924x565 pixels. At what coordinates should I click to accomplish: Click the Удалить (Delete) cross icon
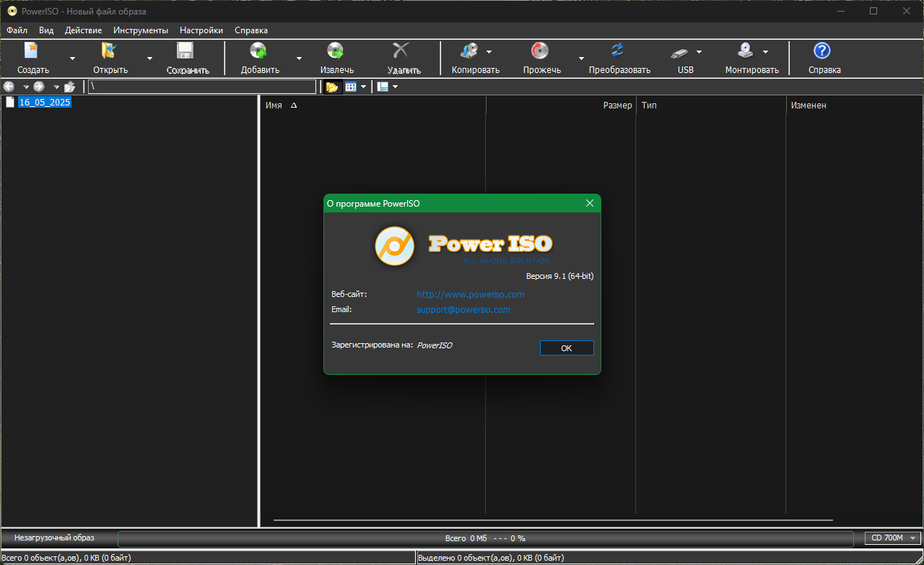click(401, 51)
